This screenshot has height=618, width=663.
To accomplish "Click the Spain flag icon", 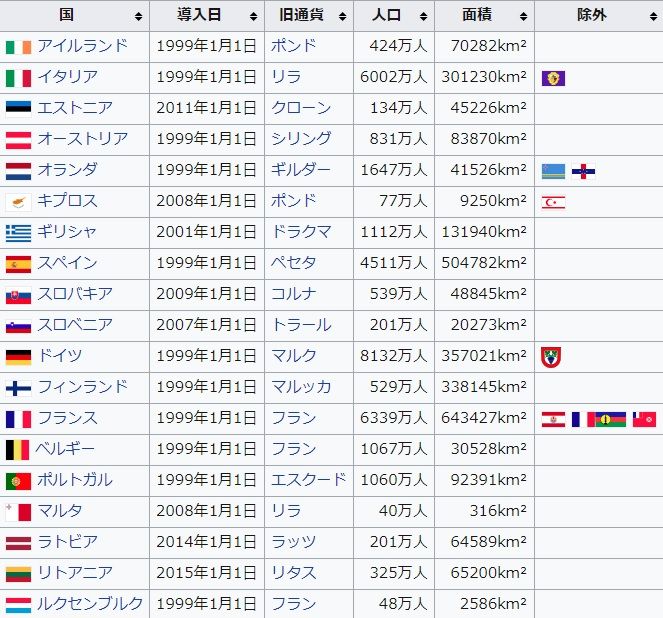I will click(x=18, y=264).
